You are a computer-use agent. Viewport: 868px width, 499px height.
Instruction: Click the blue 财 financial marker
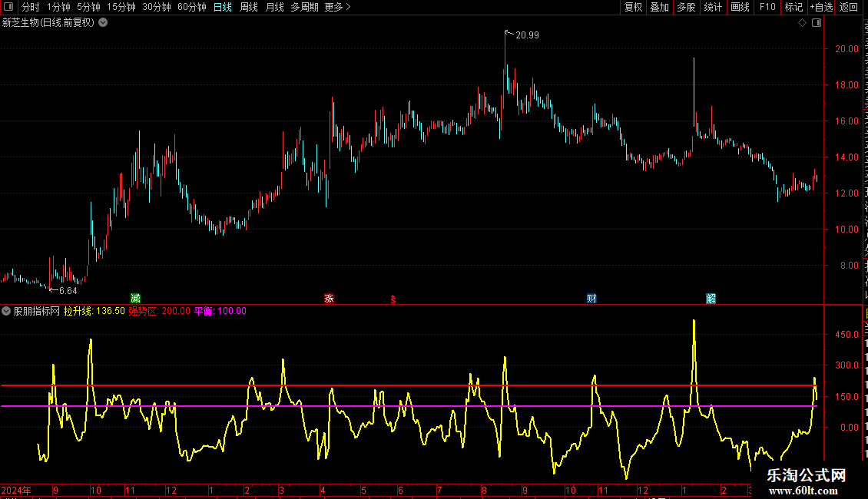[591, 299]
